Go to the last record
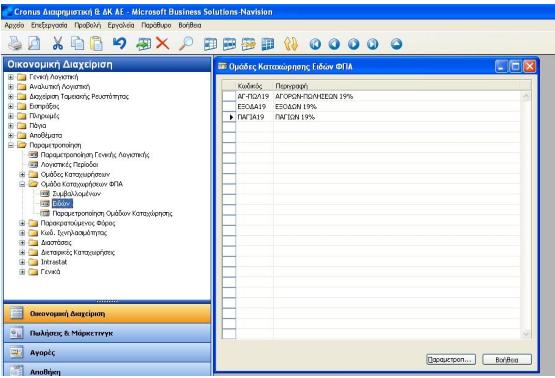The width and height of the screenshot is (555, 378). tap(372, 44)
